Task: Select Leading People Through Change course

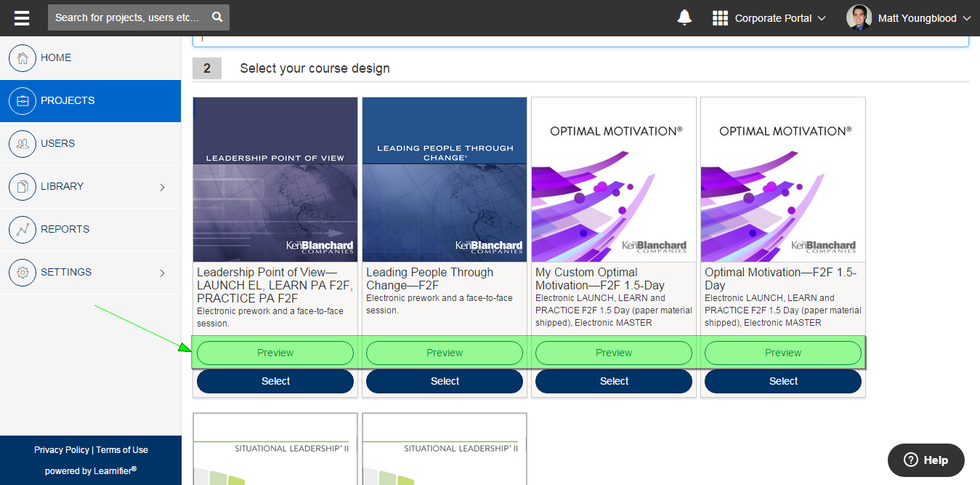Action: (x=445, y=381)
